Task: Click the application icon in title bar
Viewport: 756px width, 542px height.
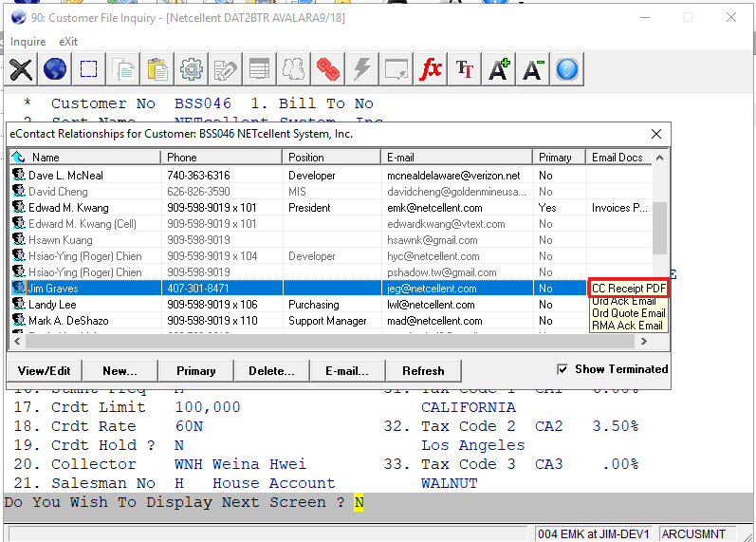Action: (x=18, y=17)
